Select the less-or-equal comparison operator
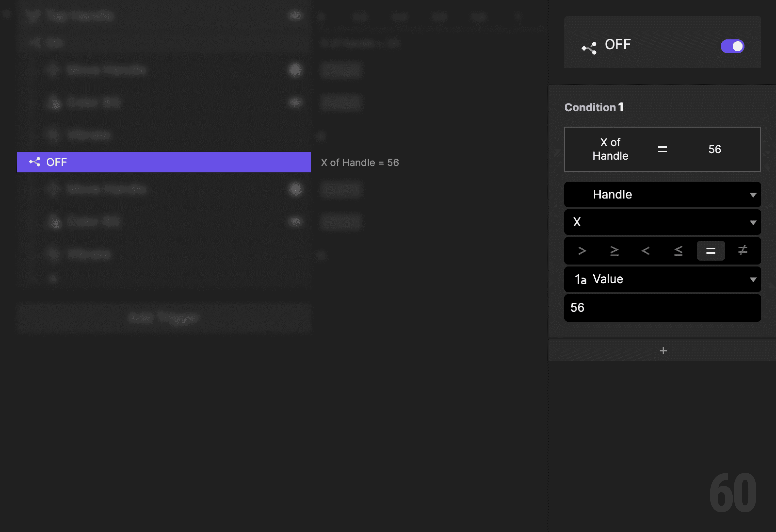Image resolution: width=776 pixels, height=532 pixels. tap(678, 251)
